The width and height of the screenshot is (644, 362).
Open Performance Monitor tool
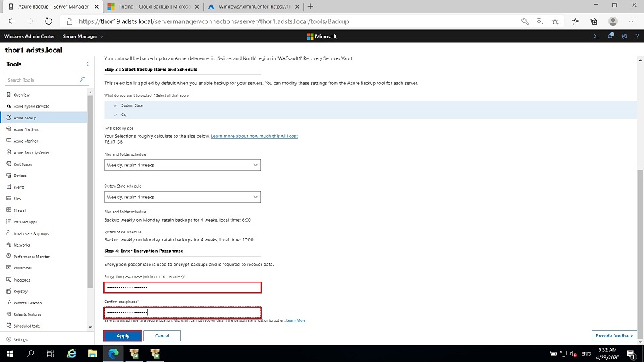point(32,257)
